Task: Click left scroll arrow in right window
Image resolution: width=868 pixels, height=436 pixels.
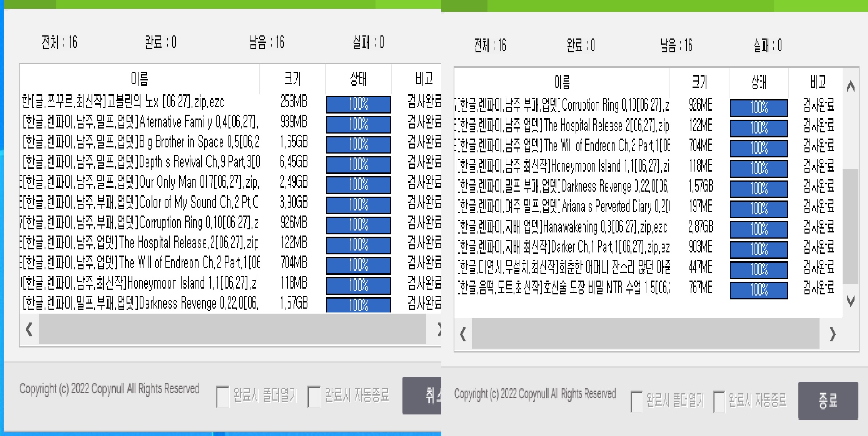Action: (x=463, y=334)
